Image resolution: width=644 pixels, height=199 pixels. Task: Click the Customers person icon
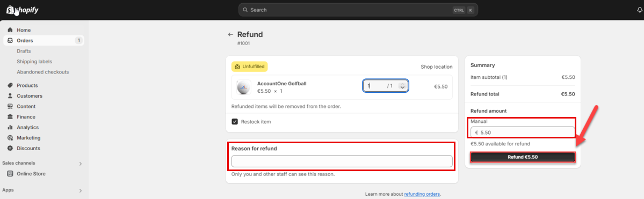click(10, 96)
